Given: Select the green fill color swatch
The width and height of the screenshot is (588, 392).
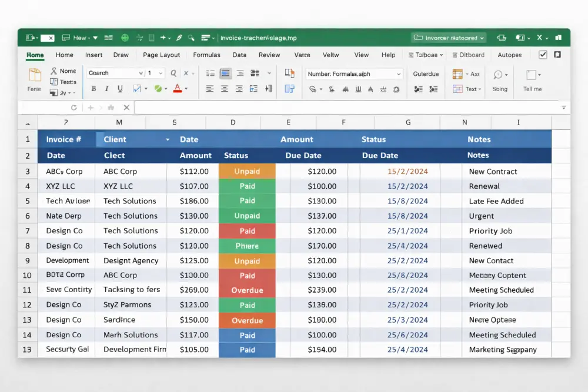Looking at the screenshot, I should click(x=158, y=88).
